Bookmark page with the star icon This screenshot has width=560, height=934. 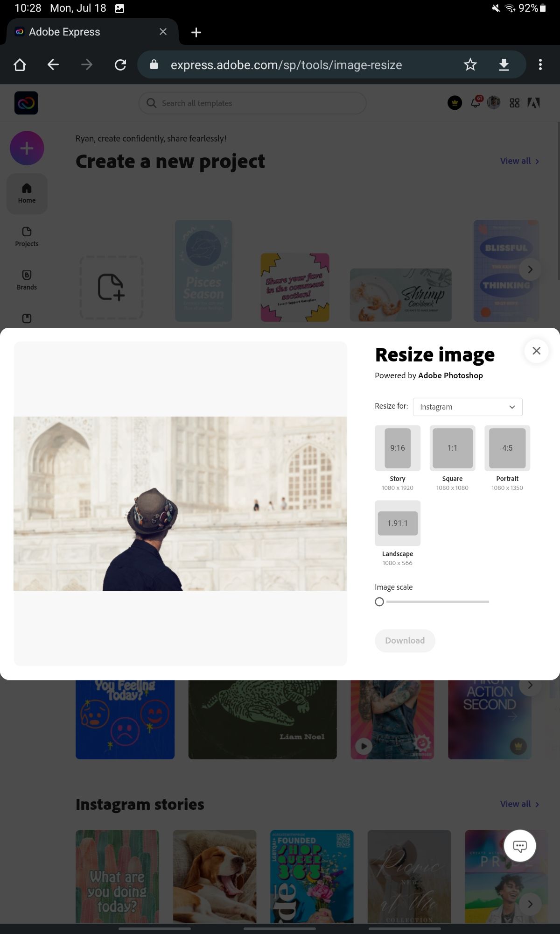click(x=470, y=64)
